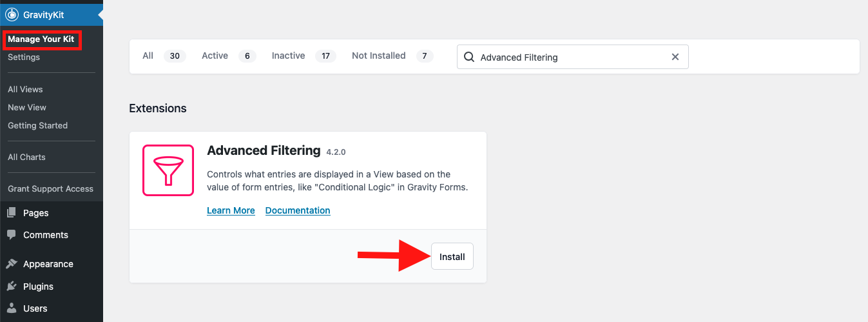Screen dimensions: 868x322
Task: Open All Charts in sidebar
Action: point(26,157)
